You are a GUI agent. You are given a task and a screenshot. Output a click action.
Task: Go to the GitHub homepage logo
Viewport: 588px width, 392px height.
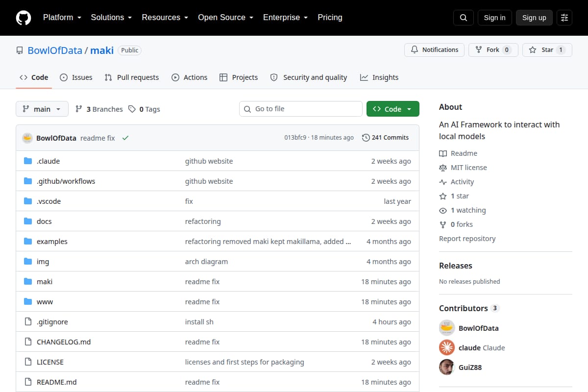(24, 18)
